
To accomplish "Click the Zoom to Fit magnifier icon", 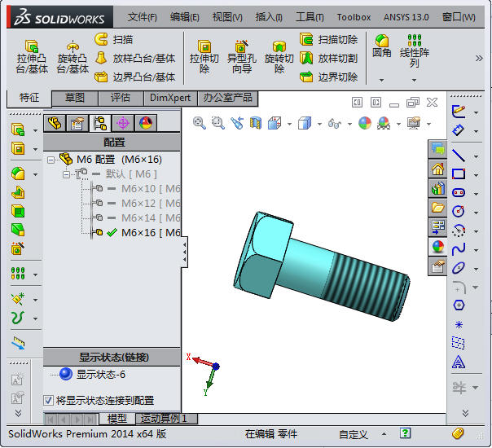I will click(x=200, y=122).
